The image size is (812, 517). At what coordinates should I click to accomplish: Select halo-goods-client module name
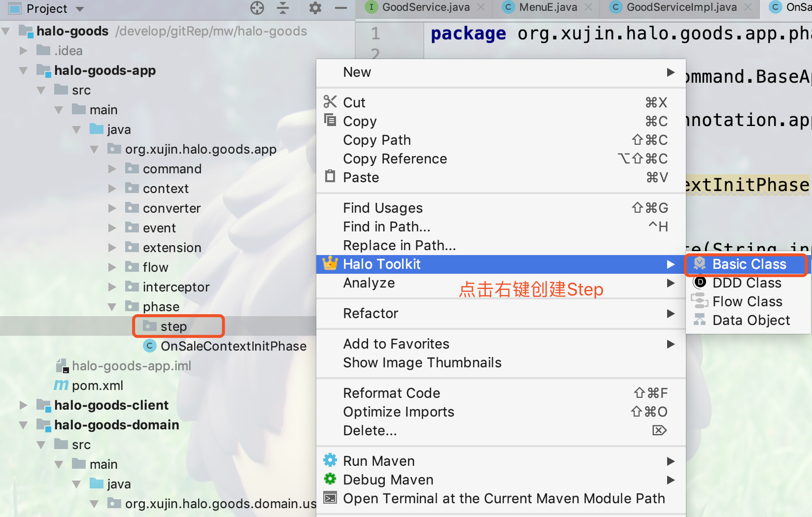(x=111, y=405)
